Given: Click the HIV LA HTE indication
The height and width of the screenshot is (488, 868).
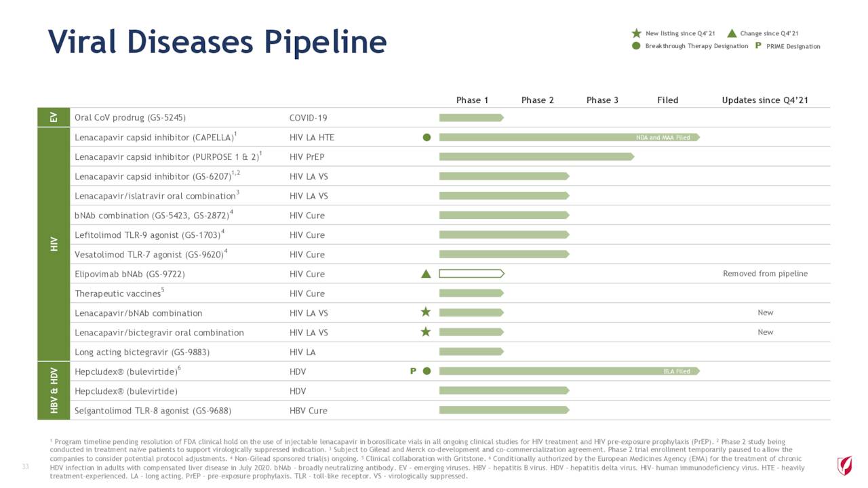Looking at the screenshot, I should (311, 138).
